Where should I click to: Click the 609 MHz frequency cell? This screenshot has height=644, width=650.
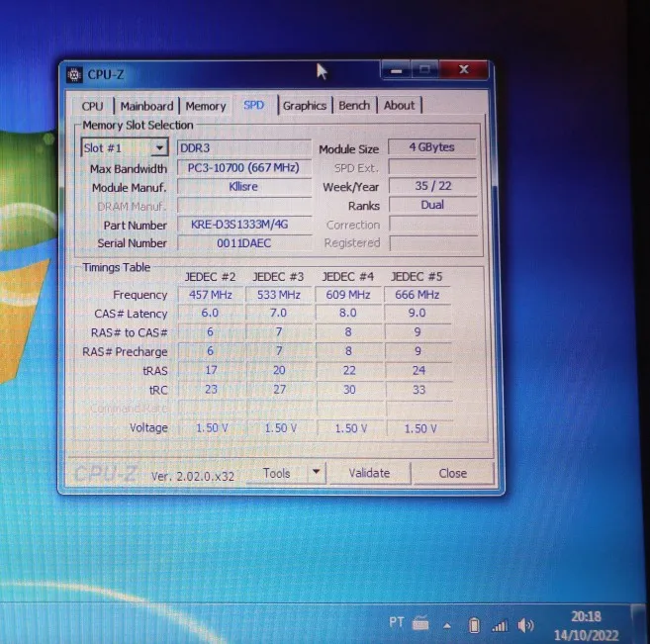click(348, 295)
